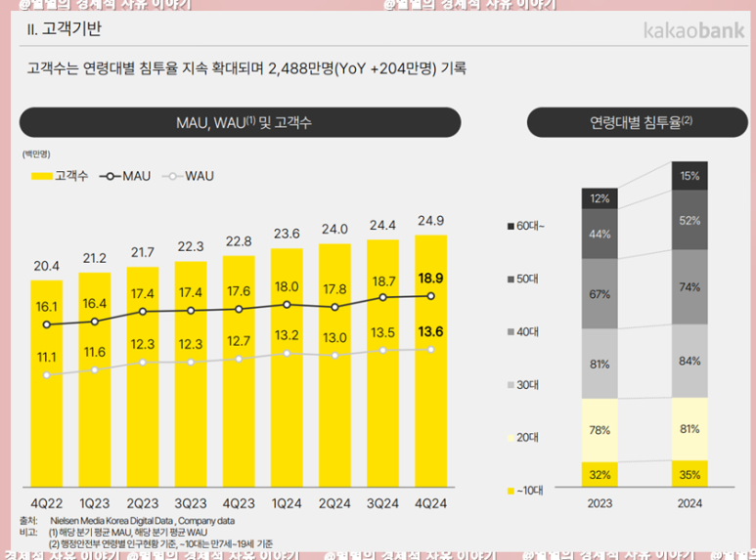Viewport: 756px width, 560px height.
Task: Click the (백만명) unit label
Action: [36, 154]
